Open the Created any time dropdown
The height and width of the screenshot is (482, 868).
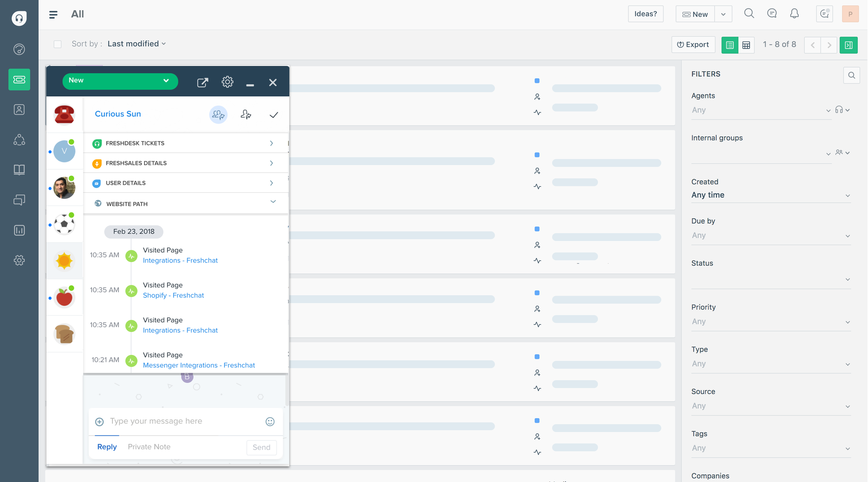pyautogui.click(x=770, y=195)
